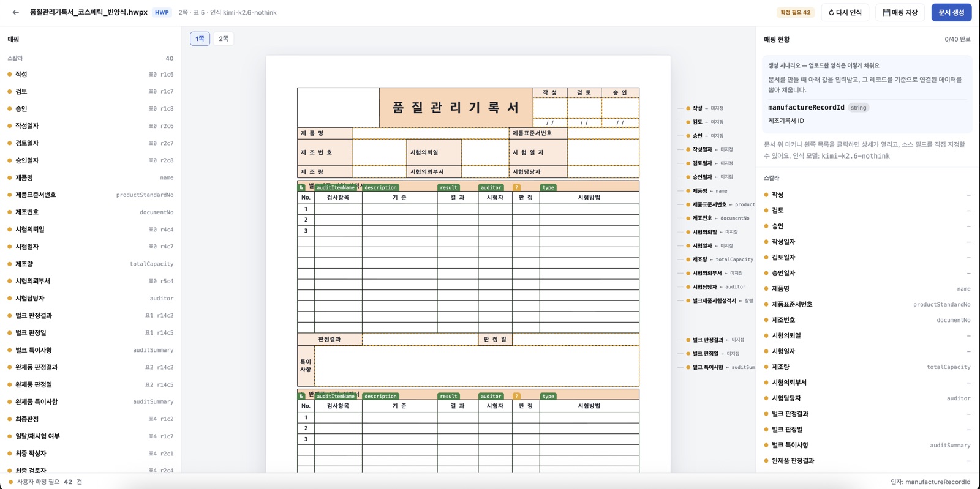Click the result column tag in second table
The width and height of the screenshot is (980, 489).
tap(448, 397)
